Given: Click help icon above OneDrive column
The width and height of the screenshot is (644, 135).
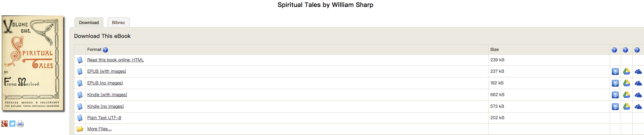Looking at the screenshot, I should (637, 50).
